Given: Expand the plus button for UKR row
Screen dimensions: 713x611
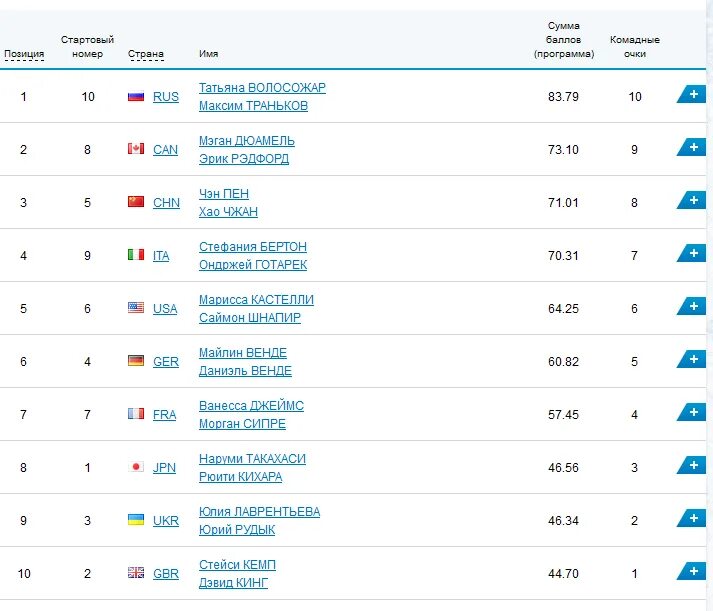Looking at the screenshot, I should 691,518.
